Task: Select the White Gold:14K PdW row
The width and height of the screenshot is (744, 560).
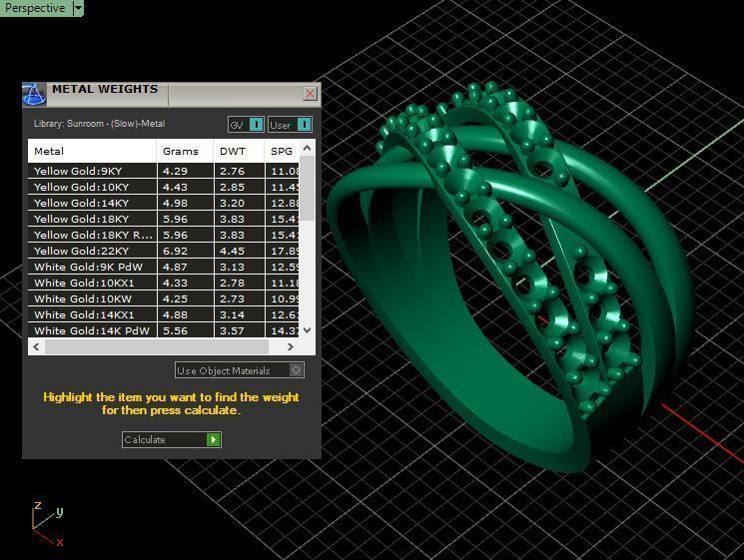Action: pos(164,330)
